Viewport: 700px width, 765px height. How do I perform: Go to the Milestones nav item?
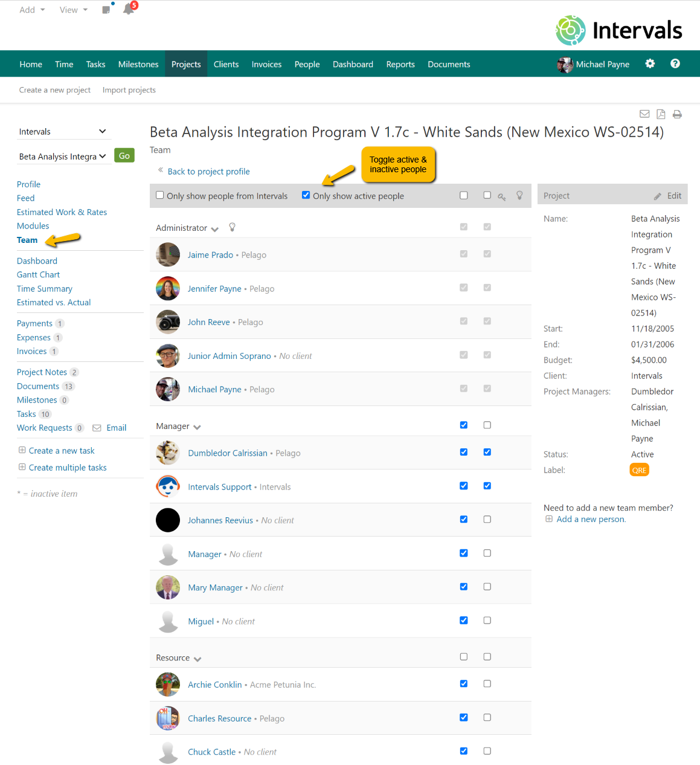[x=138, y=65]
